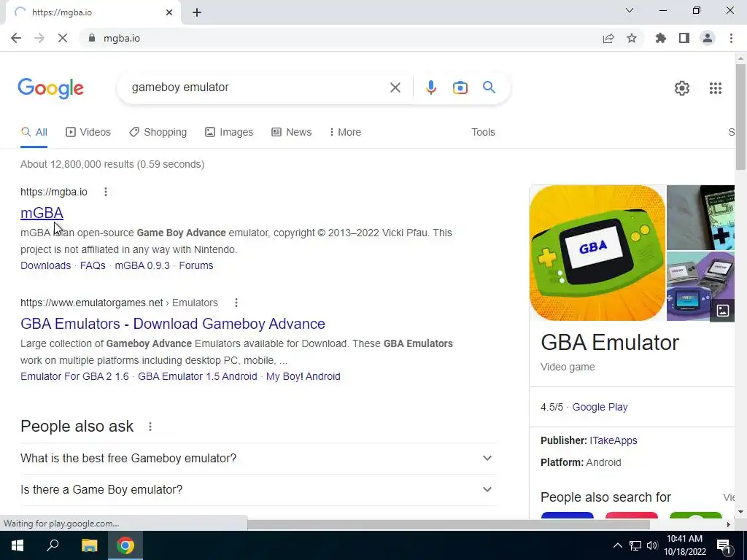
Task: Open People also ask options menu
Action: tap(150, 427)
